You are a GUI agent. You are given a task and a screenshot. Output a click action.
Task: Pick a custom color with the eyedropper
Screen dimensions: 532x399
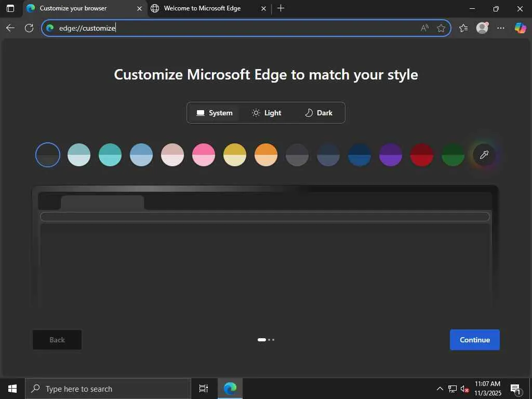(484, 155)
